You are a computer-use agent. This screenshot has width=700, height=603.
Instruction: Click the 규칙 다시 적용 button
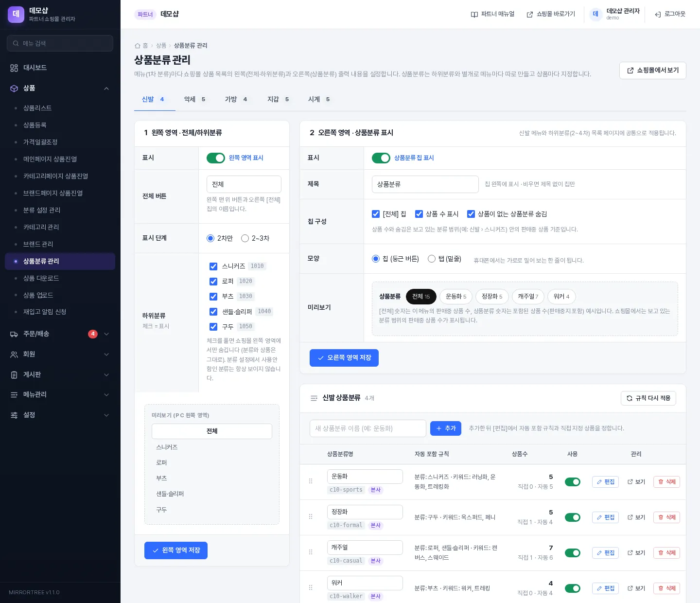point(648,398)
